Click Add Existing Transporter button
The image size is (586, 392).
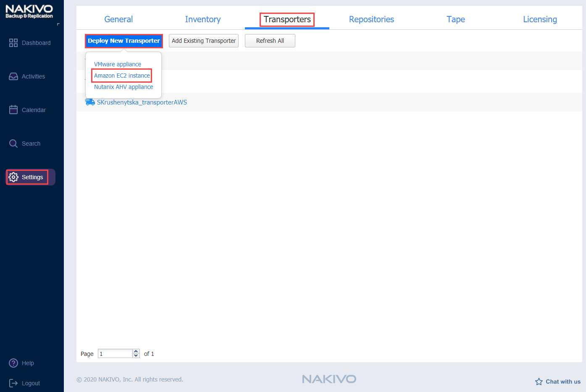tap(204, 41)
